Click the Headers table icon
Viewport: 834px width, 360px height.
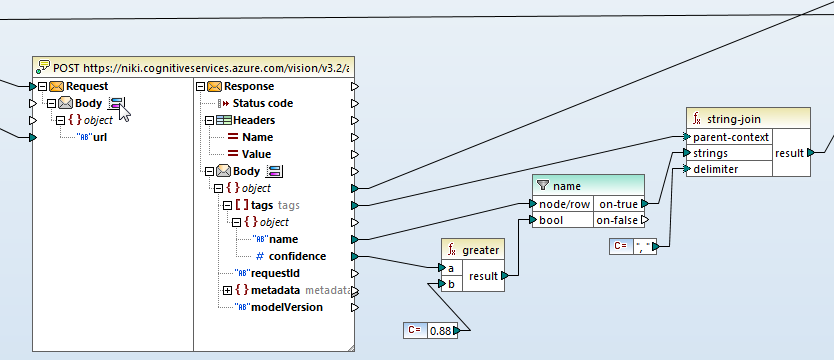223,120
